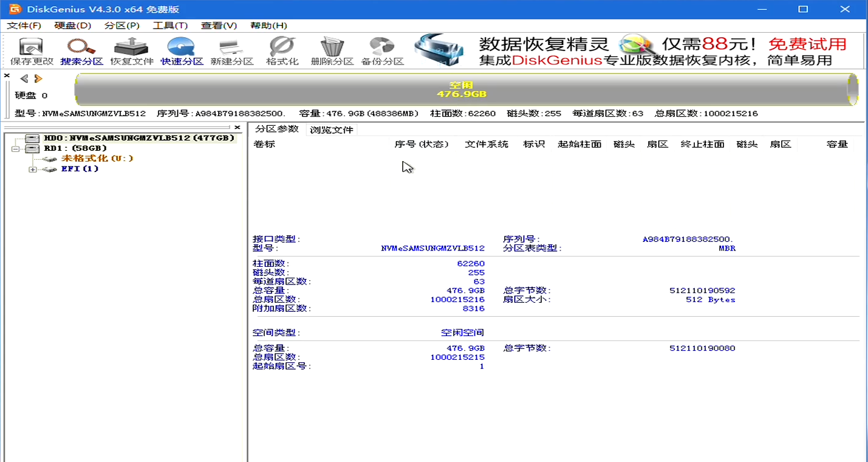This screenshot has height=462, width=868.
Task: Click the 序号(状态) column header
Action: [x=422, y=144]
